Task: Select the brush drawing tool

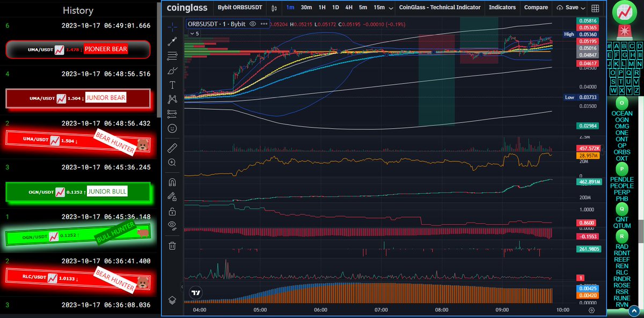Action: pyautogui.click(x=172, y=70)
